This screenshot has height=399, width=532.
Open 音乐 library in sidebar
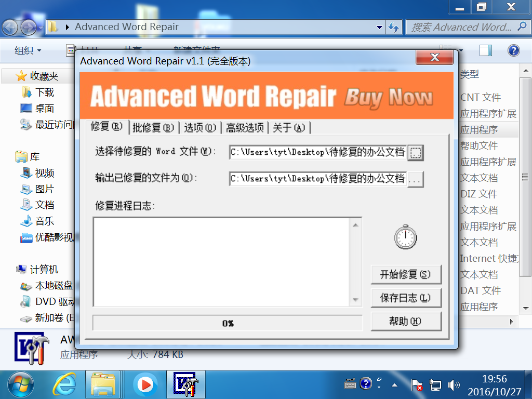[38, 221]
